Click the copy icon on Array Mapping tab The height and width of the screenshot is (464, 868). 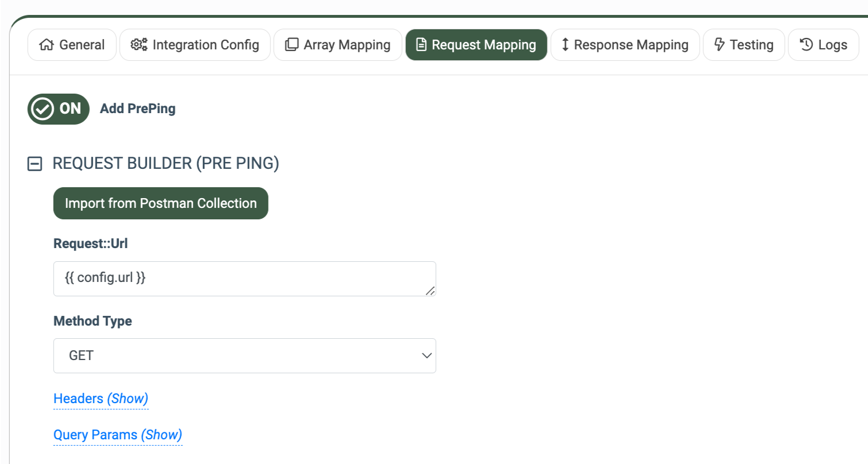[293, 44]
